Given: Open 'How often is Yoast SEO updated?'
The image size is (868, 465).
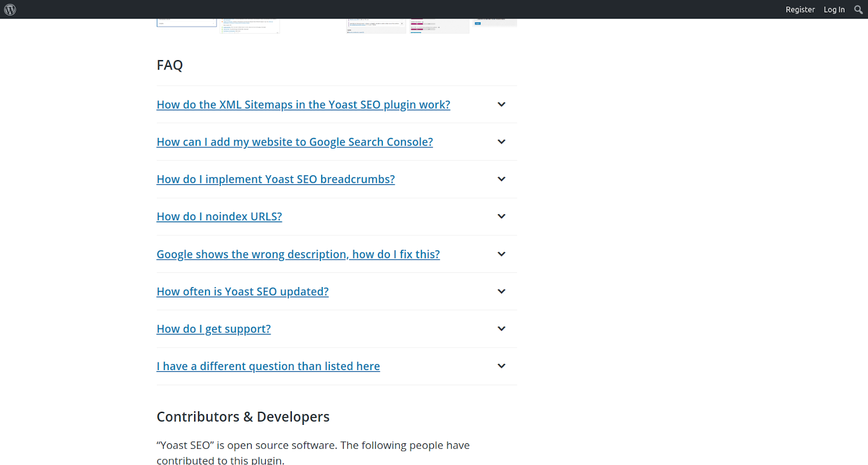Looking at the screenshot, I should [242, 292].
